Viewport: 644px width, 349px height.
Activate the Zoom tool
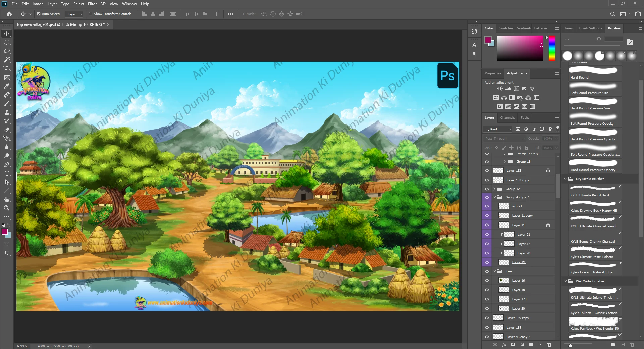pyautogui.click(x=7, y=208)
